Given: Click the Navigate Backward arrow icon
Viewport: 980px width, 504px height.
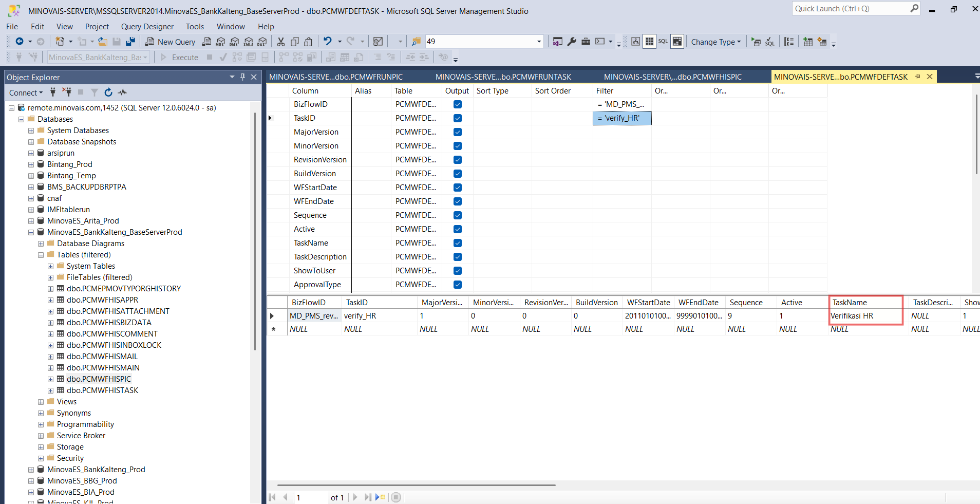Looking at the screenshot, I should 20,42.
